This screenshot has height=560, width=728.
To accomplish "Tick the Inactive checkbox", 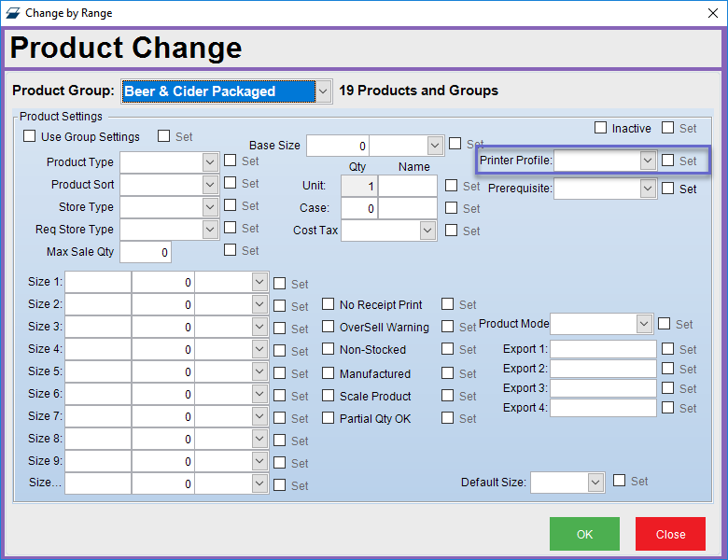I will click(600, 128).
